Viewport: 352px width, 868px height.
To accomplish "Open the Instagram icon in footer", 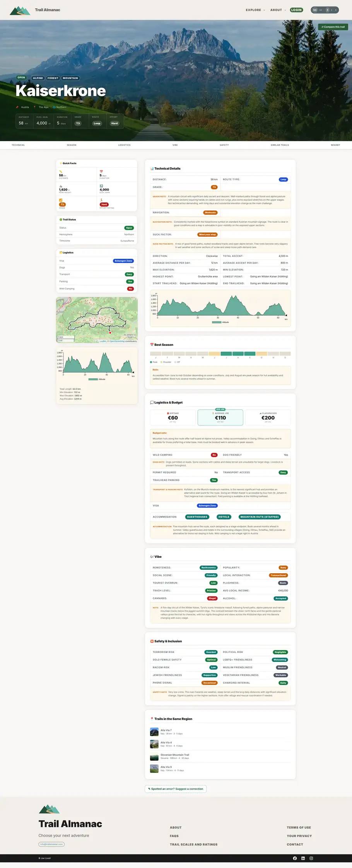I will click(311, 858).
